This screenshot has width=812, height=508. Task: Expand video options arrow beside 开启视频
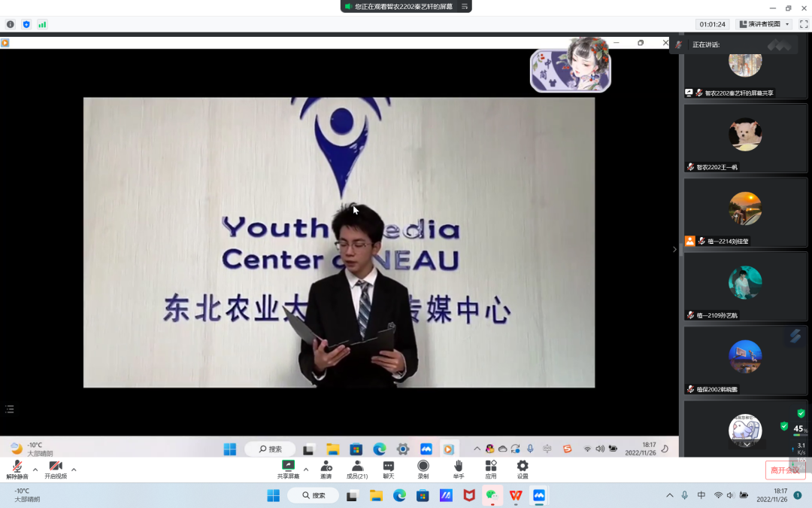point(74,470)
